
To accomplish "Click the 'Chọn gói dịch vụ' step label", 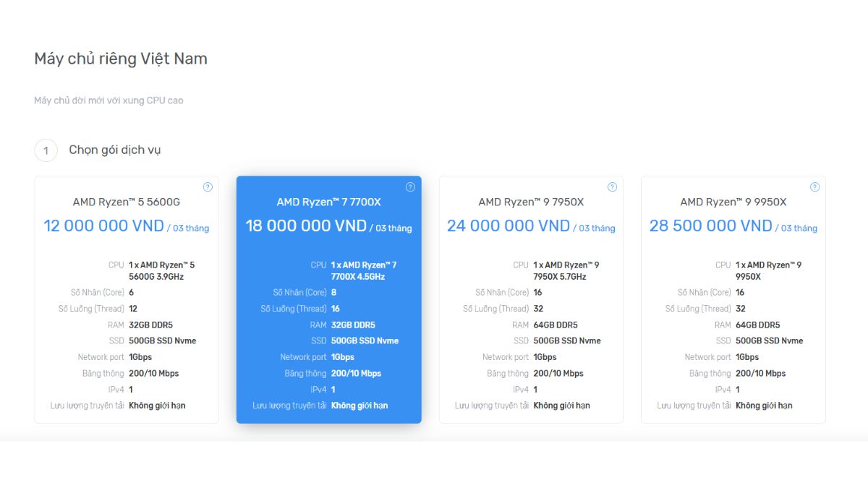I will pyautogui.click(x=115, y=150).
